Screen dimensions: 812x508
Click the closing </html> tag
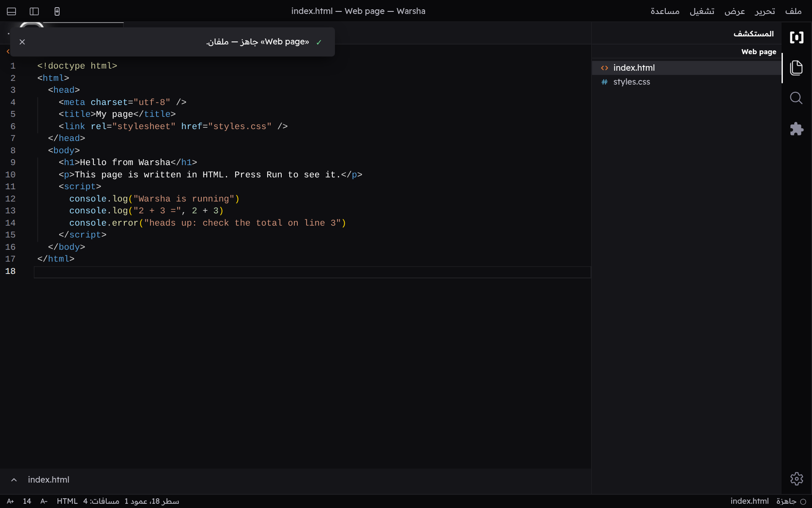tap(56, 259)
